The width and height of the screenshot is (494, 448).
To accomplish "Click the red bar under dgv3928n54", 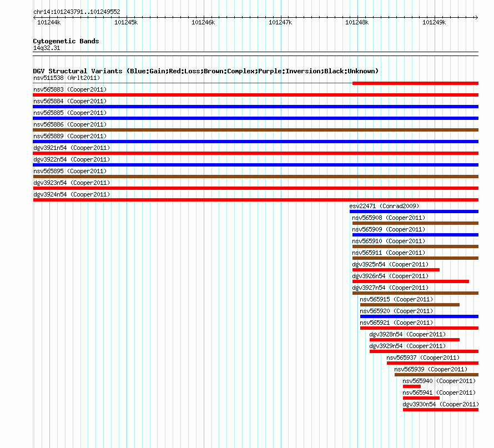I will [415, 340].
